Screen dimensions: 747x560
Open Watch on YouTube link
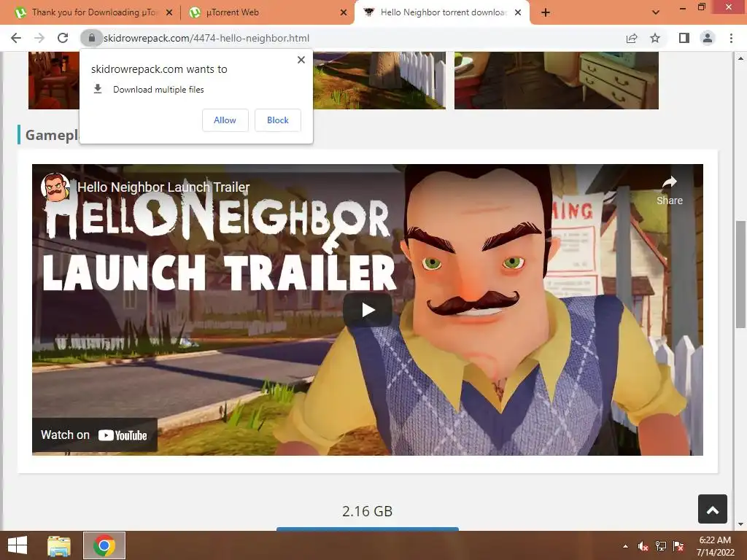[94, 435]
